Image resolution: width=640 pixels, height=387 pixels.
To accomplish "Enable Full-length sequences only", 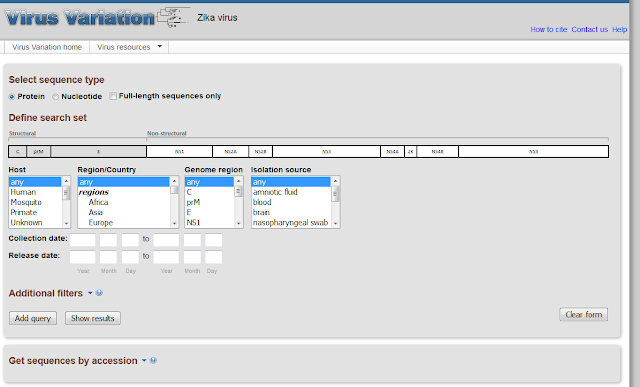I will [113, 96].
